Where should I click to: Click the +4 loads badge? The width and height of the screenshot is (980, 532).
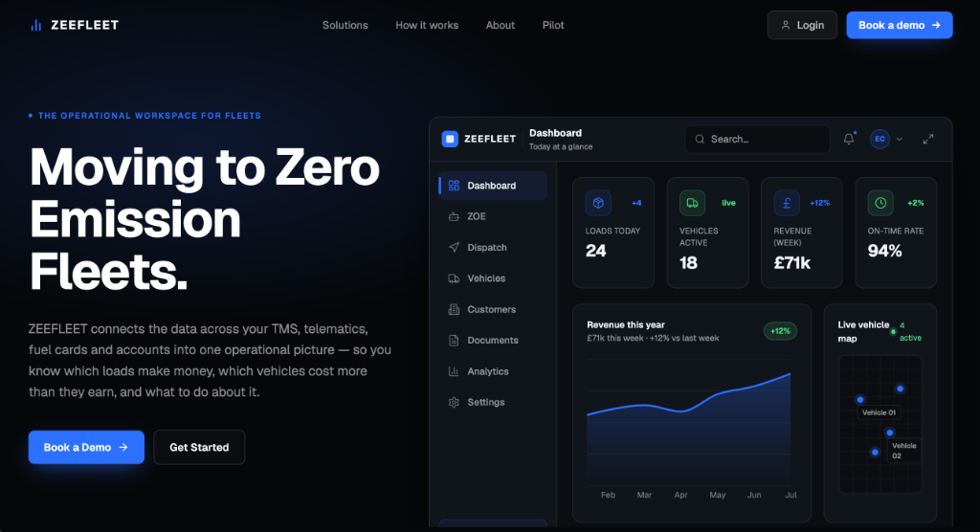[x=636, y=203]
